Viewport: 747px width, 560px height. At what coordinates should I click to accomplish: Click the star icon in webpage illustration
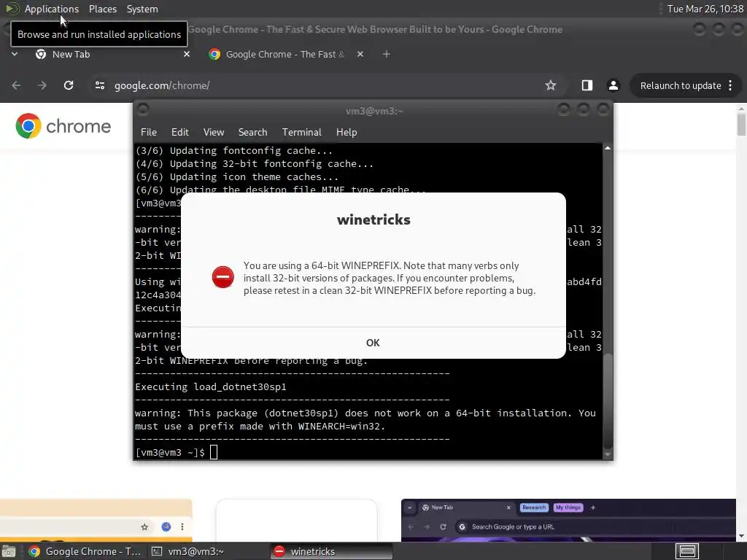[x=144, y=526]
